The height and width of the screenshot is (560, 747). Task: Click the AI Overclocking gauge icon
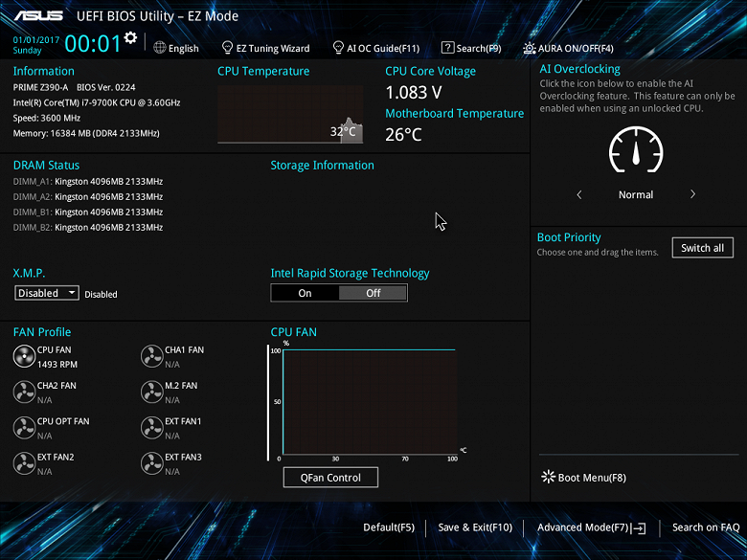(636, 150)
